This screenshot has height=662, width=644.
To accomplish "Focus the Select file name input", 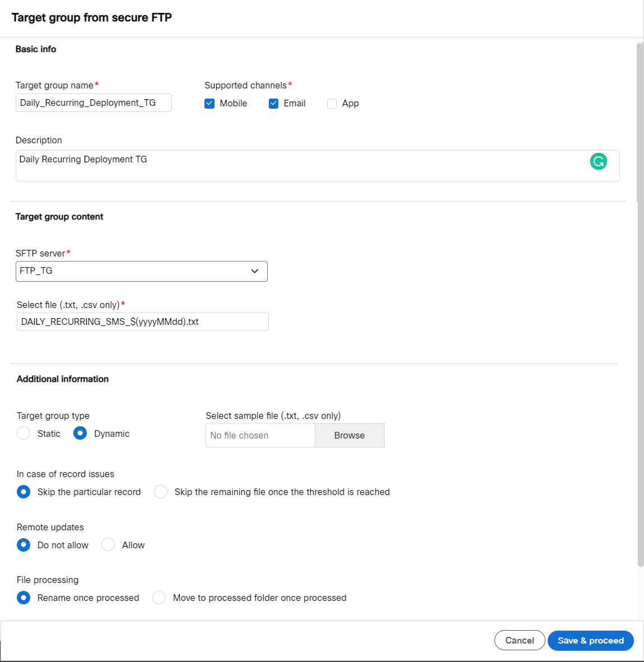I will (143, 322).
